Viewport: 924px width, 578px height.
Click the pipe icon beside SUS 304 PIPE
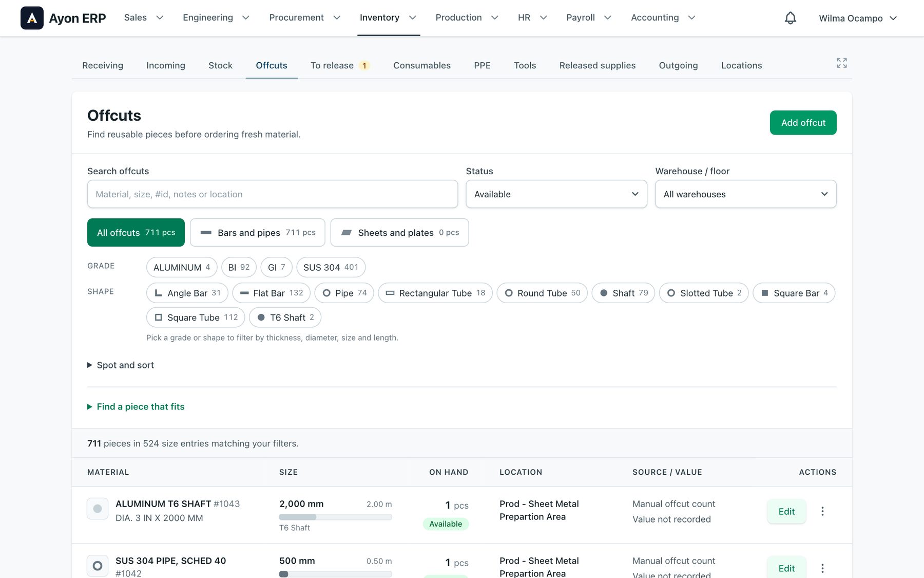click(98, 566)
